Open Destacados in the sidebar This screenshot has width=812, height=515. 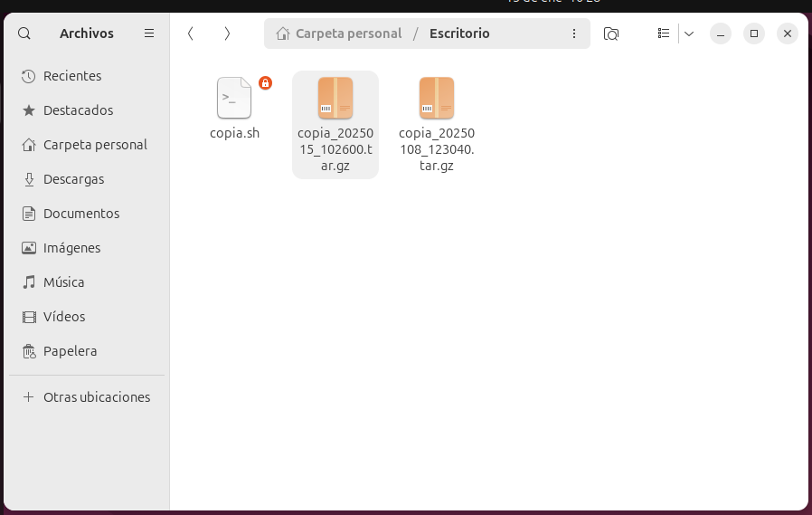(78, 110)
